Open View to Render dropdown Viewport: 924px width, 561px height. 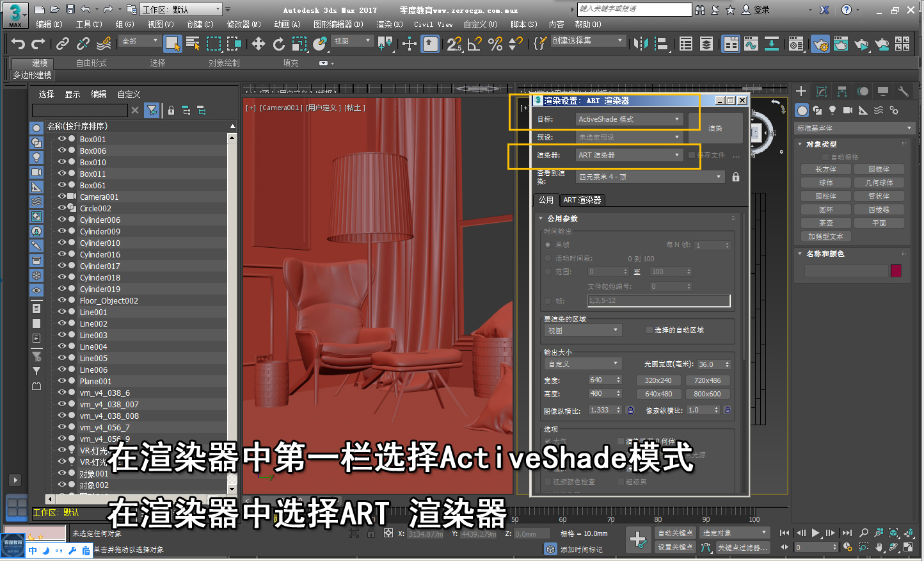tap(650, 177)
